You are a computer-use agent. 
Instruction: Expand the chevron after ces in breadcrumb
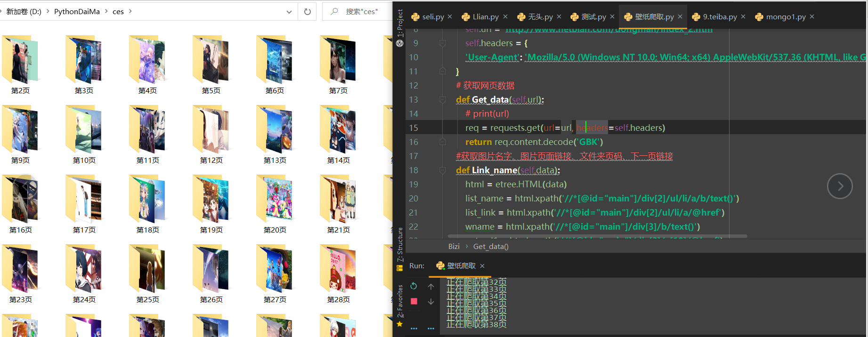click(130, 11)
